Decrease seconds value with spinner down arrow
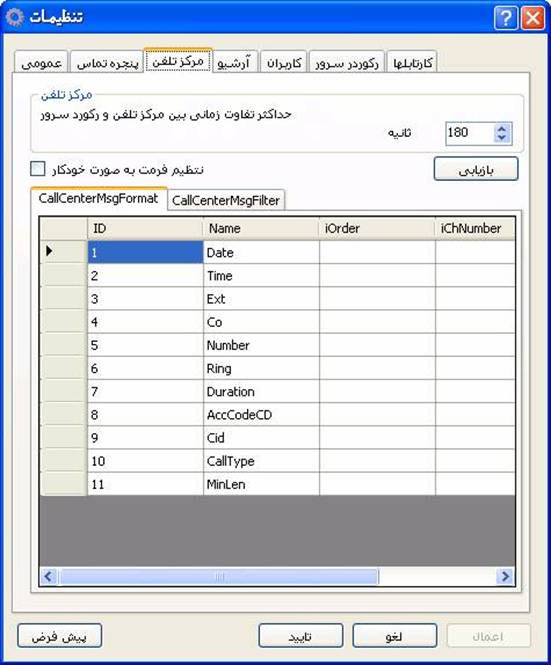This screenshot has width=551, height=665. tap(502, 138)
